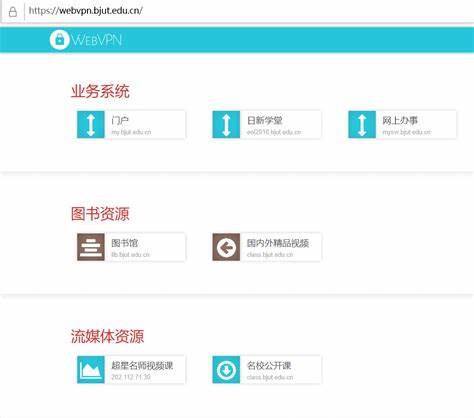Screen dimensions: 474x418
Task: Click the 流媒体资源 section heading
Action: pyautogui.click(x=107, y=336)
